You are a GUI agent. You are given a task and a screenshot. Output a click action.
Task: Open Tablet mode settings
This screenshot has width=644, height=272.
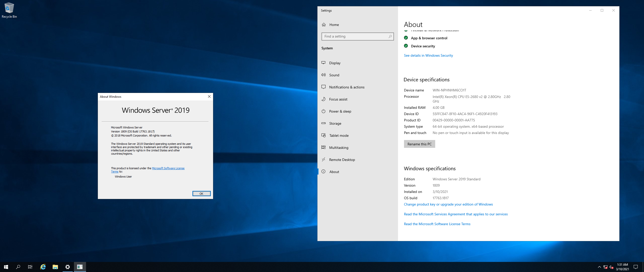(339, 135)
